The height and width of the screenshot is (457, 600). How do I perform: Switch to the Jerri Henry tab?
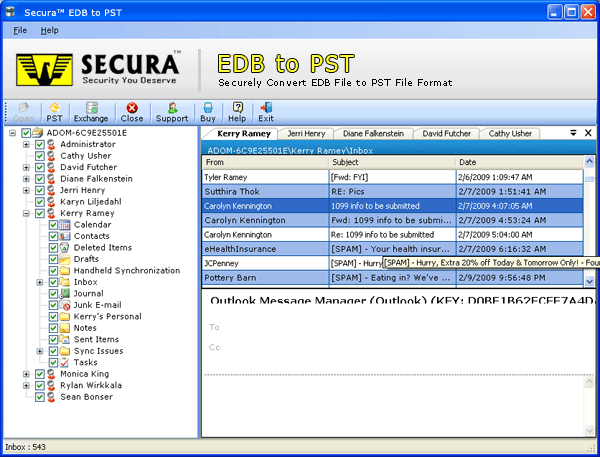(x=306, y=134)
